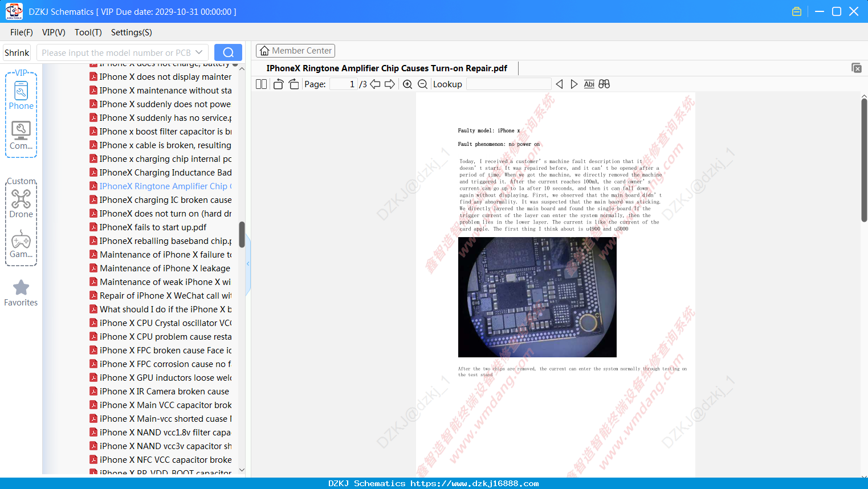This screenshot has height=489, width=868.
Task: Open the Tool(T) menu
Action: (x=88, y=32)
